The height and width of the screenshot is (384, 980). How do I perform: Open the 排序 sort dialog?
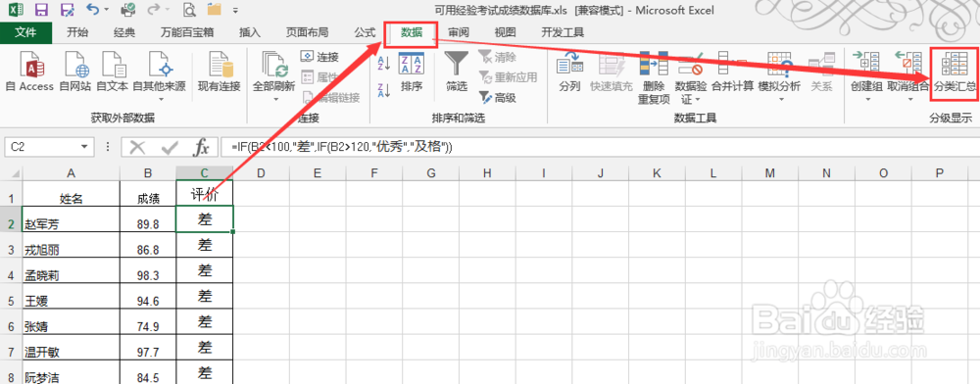tap(412, 72)
